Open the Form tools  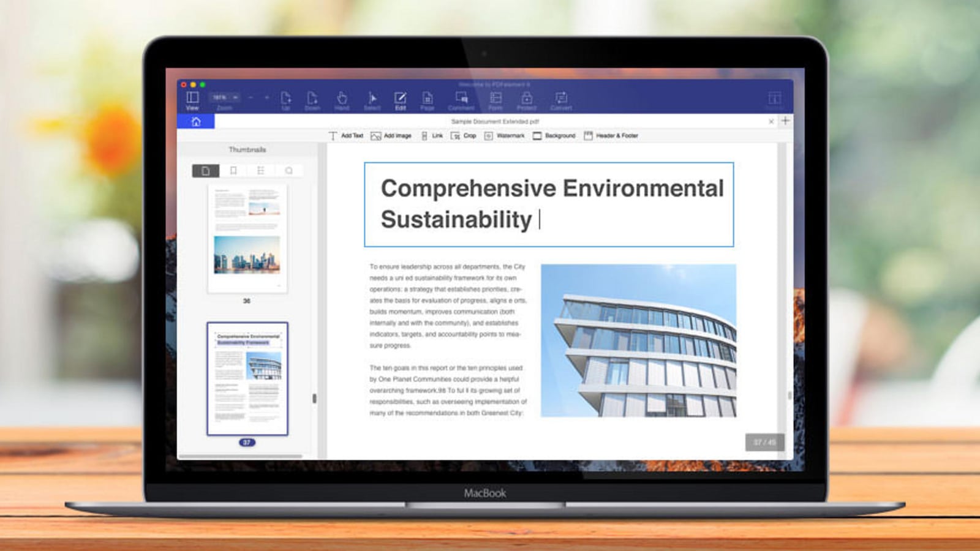pos(496,99)
